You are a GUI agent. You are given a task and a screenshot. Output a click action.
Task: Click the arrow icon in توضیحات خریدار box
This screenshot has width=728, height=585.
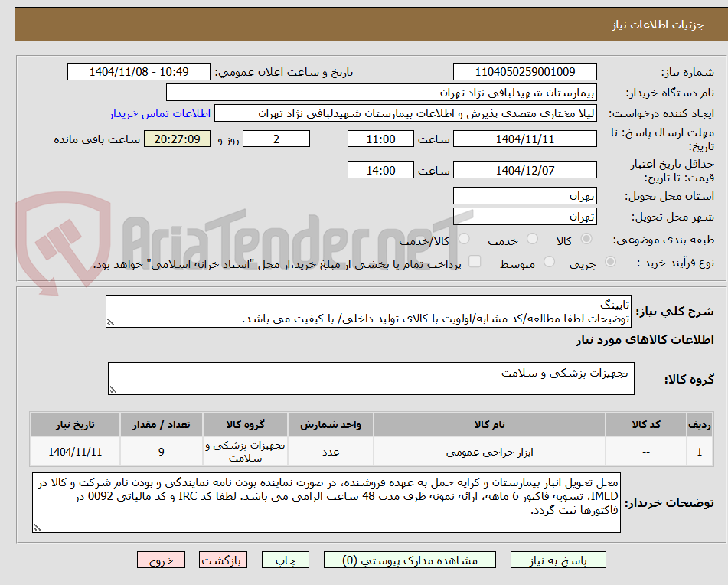click(x=35, y=527)
